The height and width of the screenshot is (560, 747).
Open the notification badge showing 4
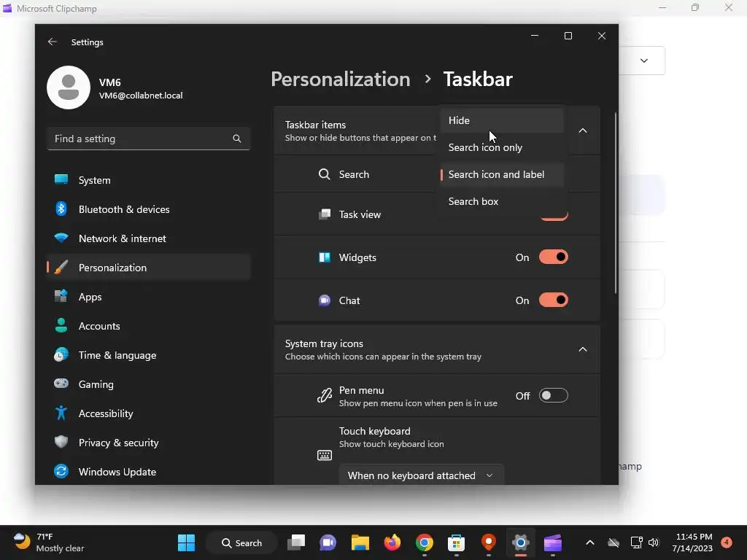tap(727, 542)
